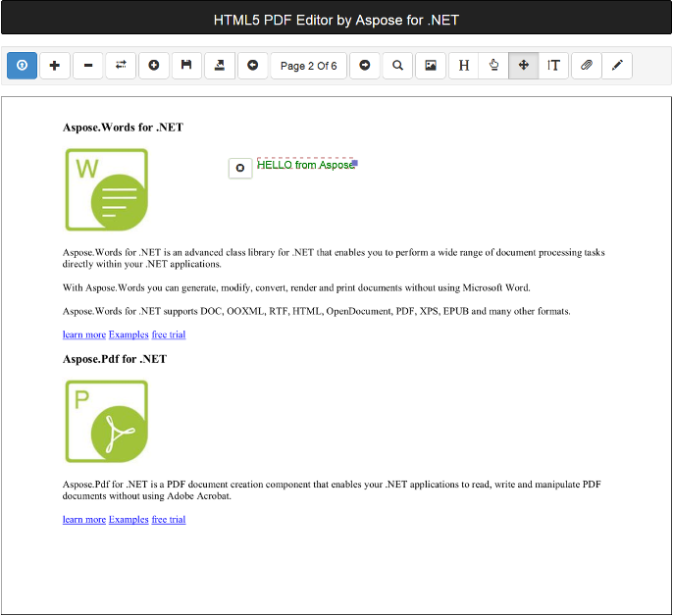Screen dimensions: 673x616
Task: Click the Aspose.Pdf P logo image
Action: tap(106, 422)
